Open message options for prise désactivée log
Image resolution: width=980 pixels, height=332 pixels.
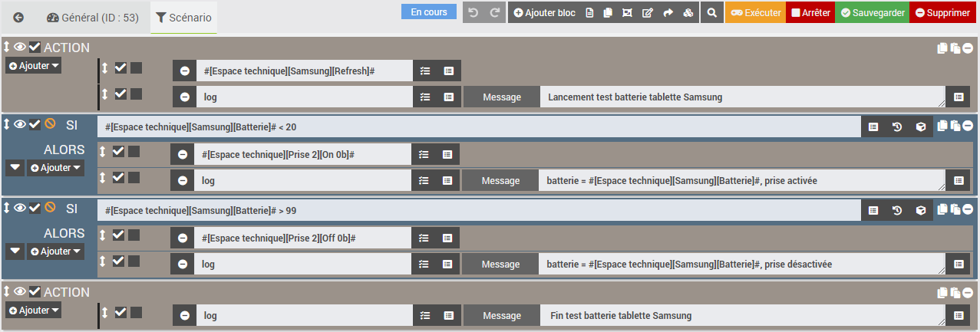pyautogui.click(x=958, y=265)
